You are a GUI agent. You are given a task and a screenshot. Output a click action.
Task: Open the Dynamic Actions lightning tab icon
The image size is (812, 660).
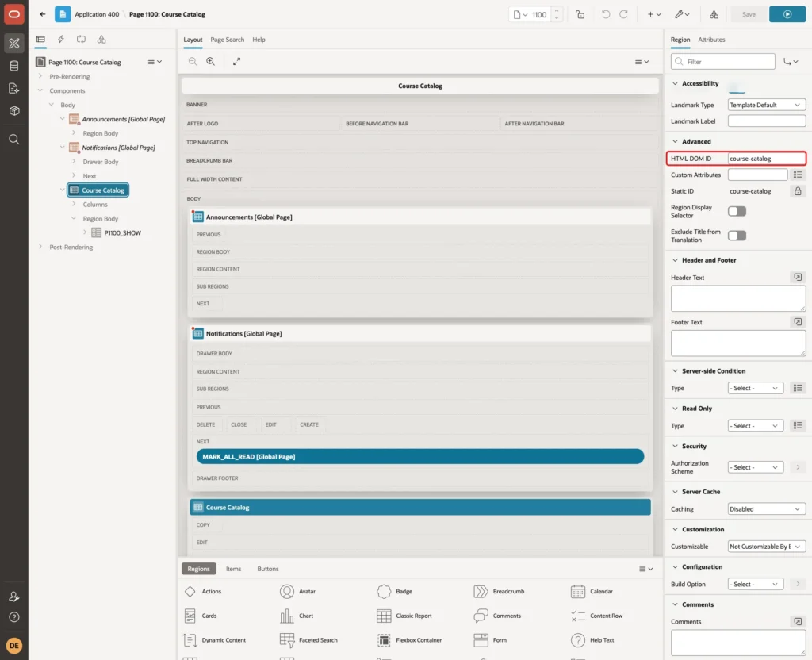pyautogui.click(x=60, y=40)
